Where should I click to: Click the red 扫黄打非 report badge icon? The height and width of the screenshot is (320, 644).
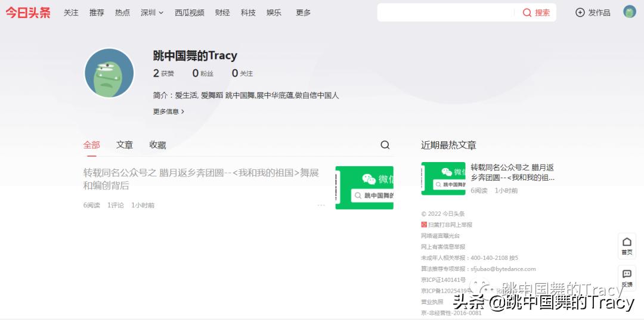(425, 225)
